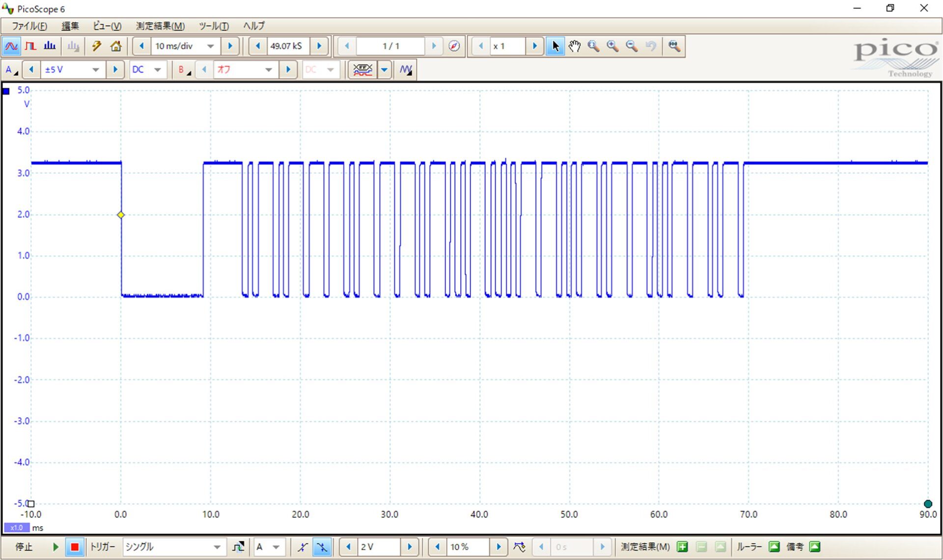Open the buffer navigator compass icon
Image resolution: width=943 pixels, height=560 pixels.
pos(454,46)
